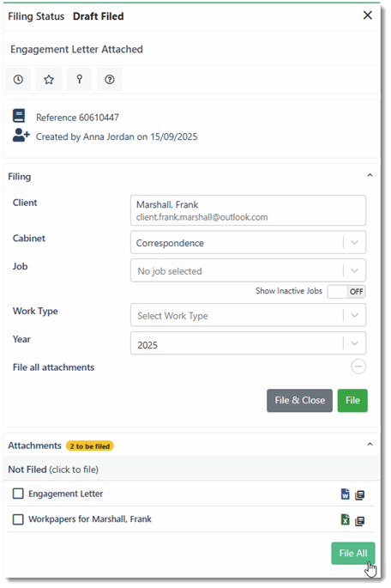This screenshot has width=391, height=588.
Task: Click the File all attachments minus circle
Action: click(358, 367)
